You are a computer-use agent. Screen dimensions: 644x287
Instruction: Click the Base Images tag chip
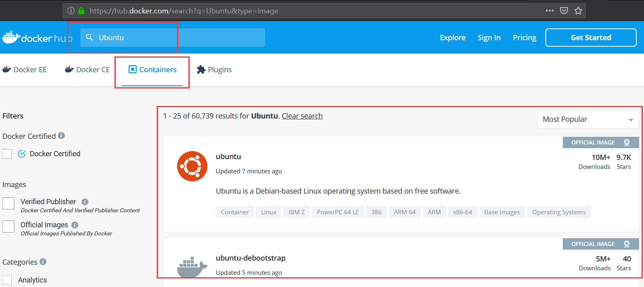pos(502,212)
